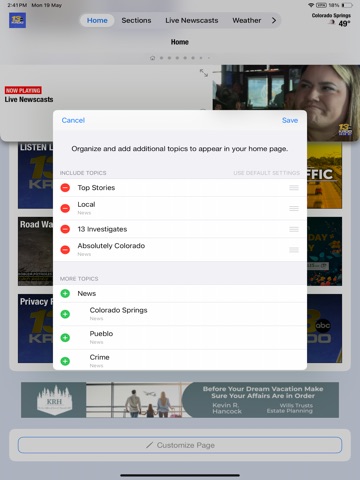Select the Absolutely Colorado row text
Screen dimensions: 360x480
click(x=111, y=246)
